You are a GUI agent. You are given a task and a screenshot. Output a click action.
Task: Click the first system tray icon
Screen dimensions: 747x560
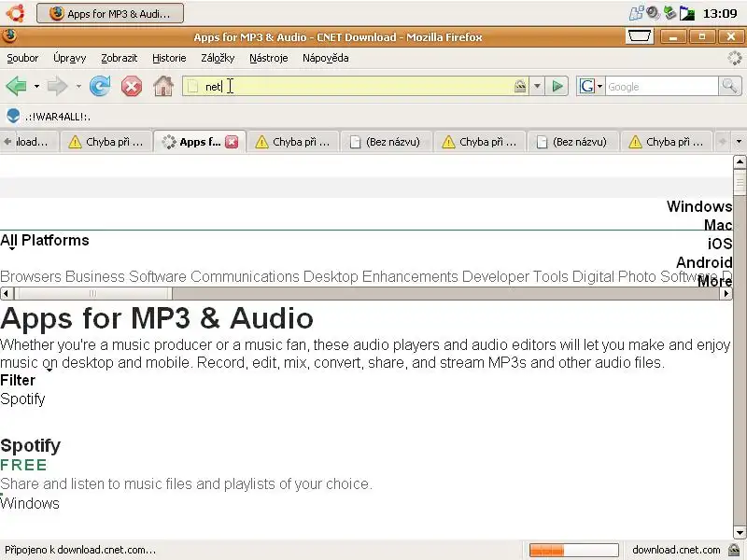tap(636, 13)
